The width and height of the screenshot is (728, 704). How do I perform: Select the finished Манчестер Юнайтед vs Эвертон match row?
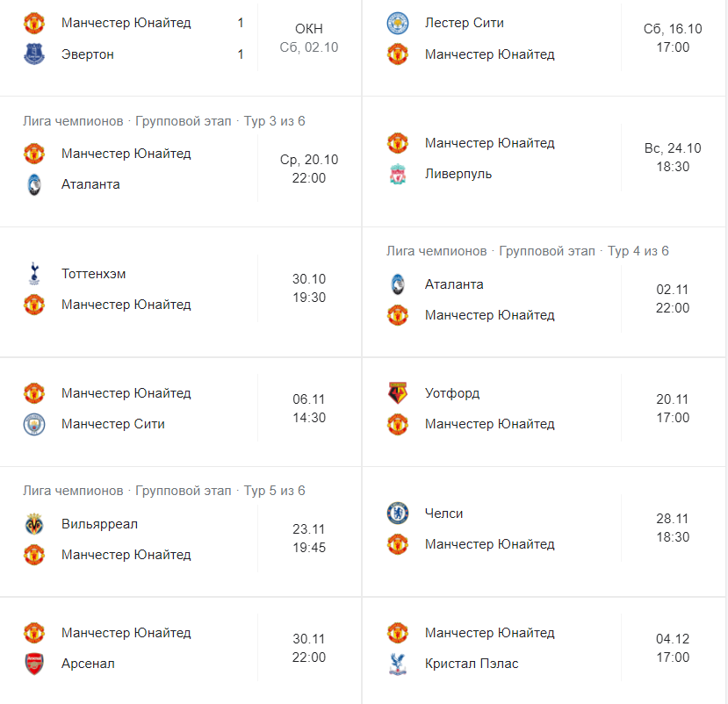(x=176, y=39)
